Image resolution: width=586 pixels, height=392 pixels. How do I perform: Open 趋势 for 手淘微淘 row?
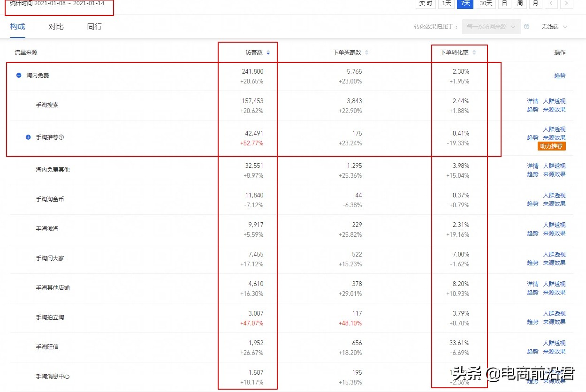coord(533,233)
